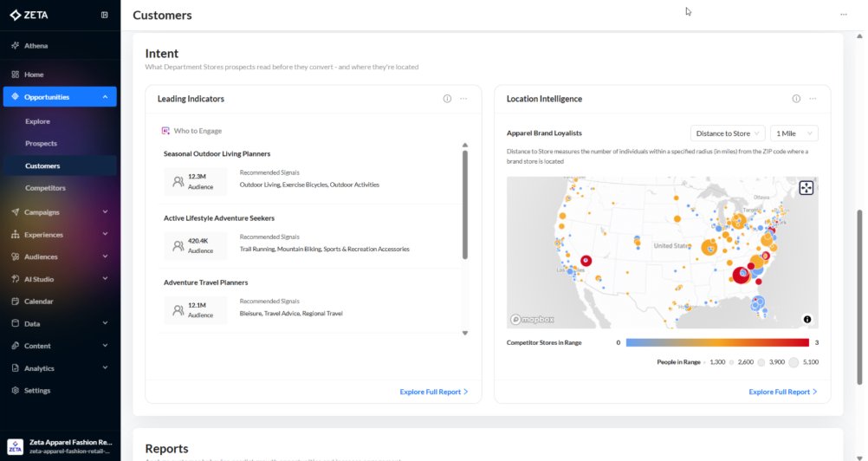Open the Leading Indicators more options menu
This screenshot has height=461, width=868.
tap(464, 99)
